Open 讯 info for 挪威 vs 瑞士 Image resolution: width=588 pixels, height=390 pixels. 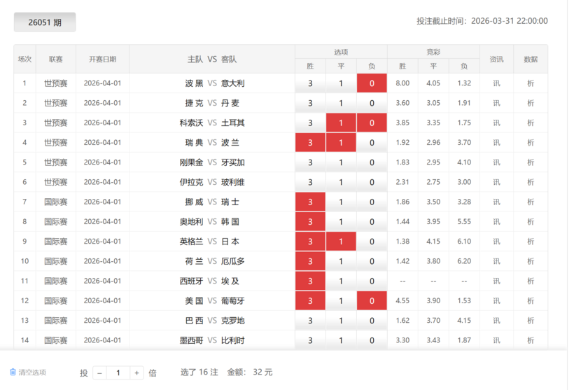[496, 202]
